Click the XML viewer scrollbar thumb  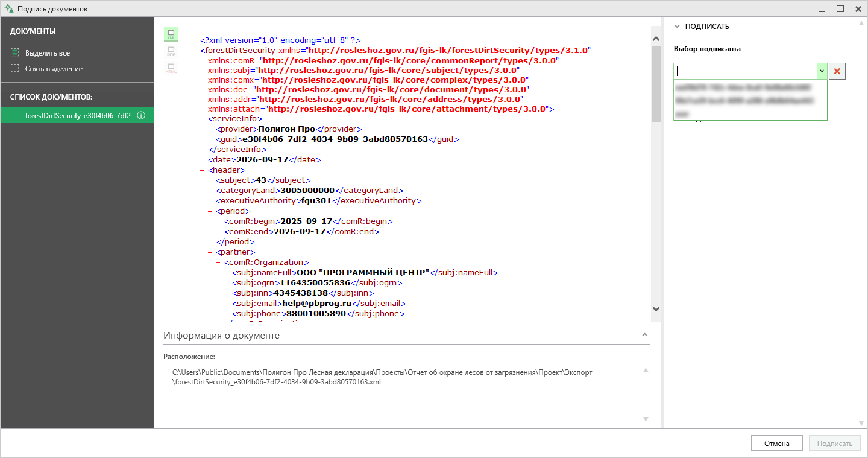click(x=656, y=84)
